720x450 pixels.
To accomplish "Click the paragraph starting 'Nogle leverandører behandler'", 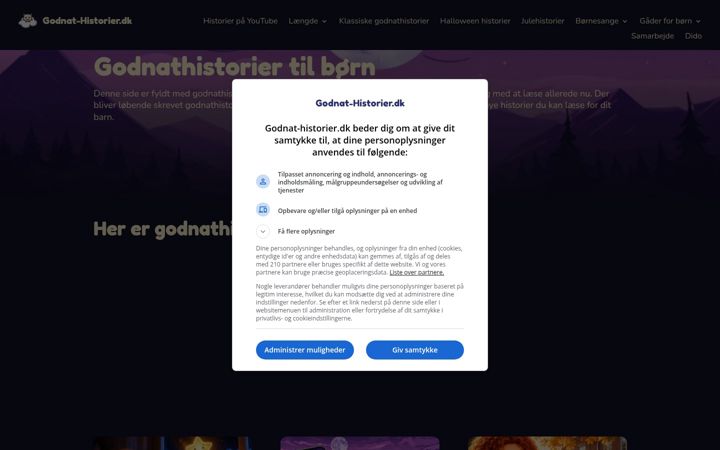I will point(360,302).
